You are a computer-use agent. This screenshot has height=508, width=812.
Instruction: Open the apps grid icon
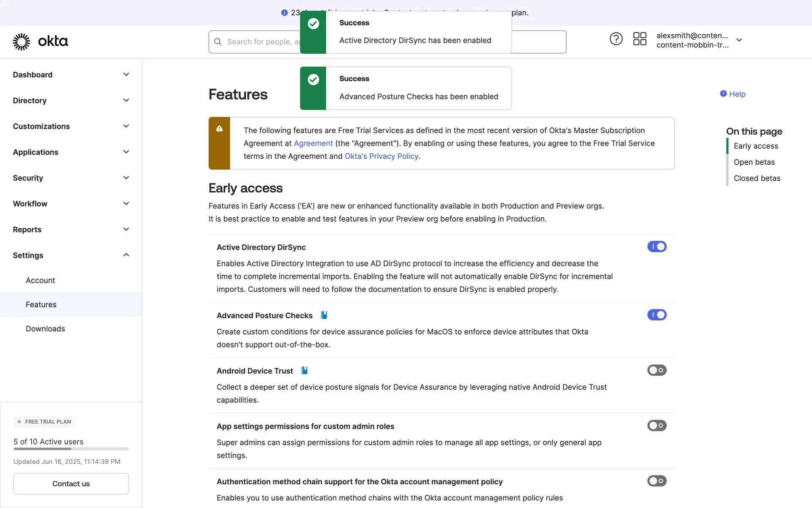tap(639, 39)
